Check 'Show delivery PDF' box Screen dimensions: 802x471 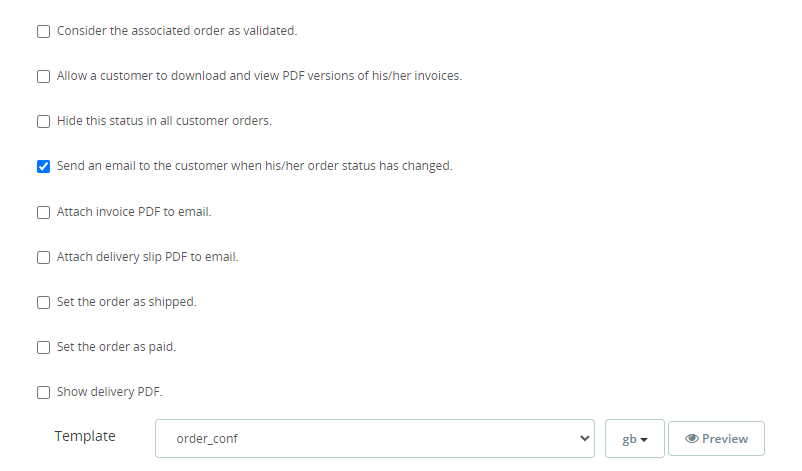(43, 392)
